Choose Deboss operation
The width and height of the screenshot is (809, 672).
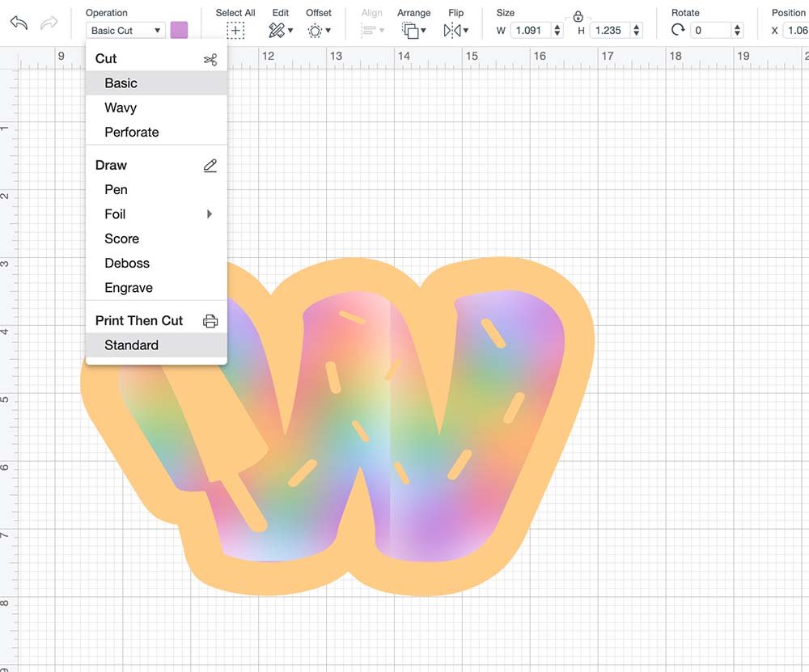[156, 263]
